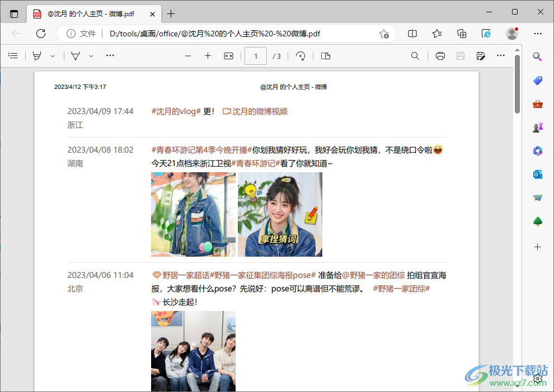Enter split screen view

click(412, 34)
